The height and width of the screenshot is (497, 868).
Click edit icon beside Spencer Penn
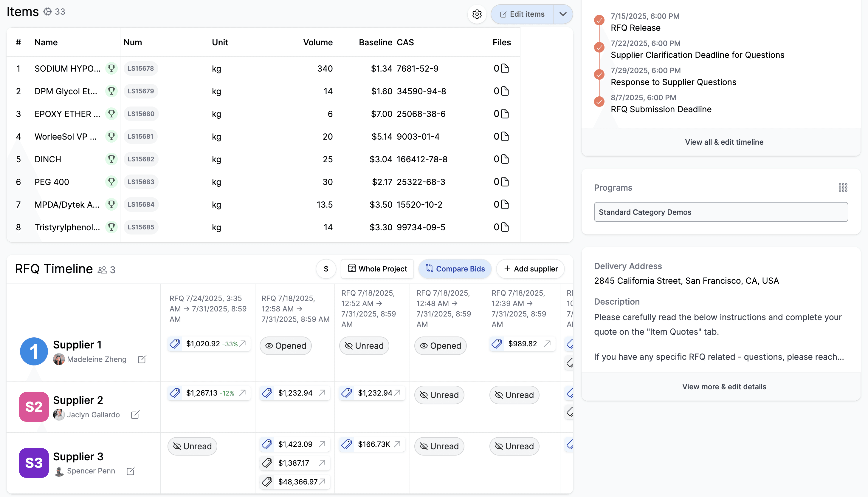[x=131, y=471]
